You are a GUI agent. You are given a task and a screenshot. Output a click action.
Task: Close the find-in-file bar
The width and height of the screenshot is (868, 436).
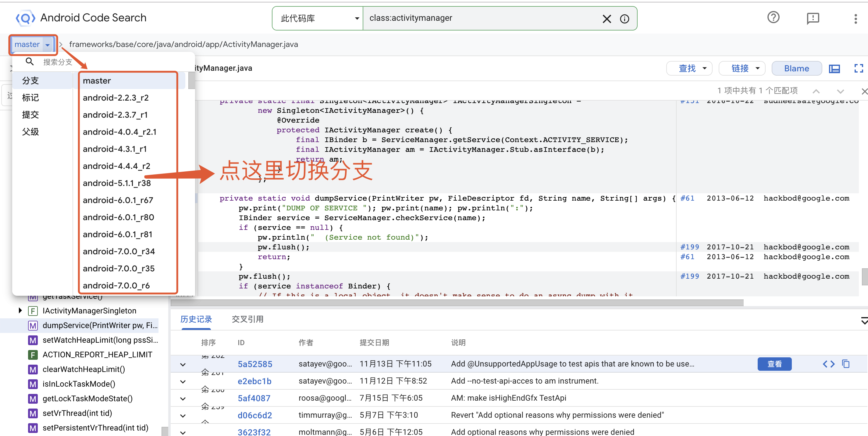(864, 91)
